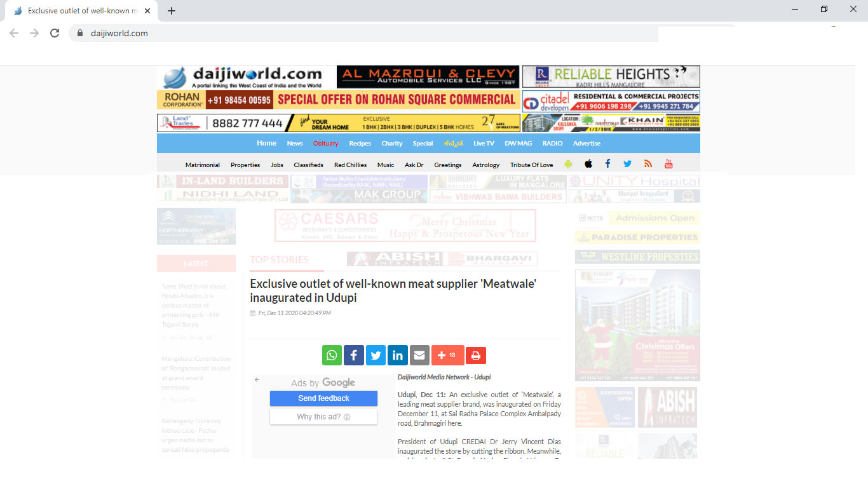The image size is (868, 488).
Task: Go to Properties section
Action: [x=245, y=165]
